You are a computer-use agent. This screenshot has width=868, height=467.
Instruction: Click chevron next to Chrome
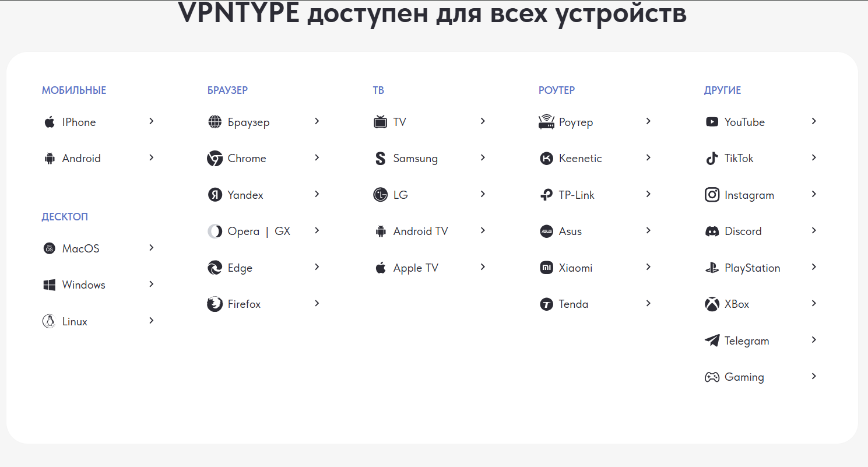(317, 157)
